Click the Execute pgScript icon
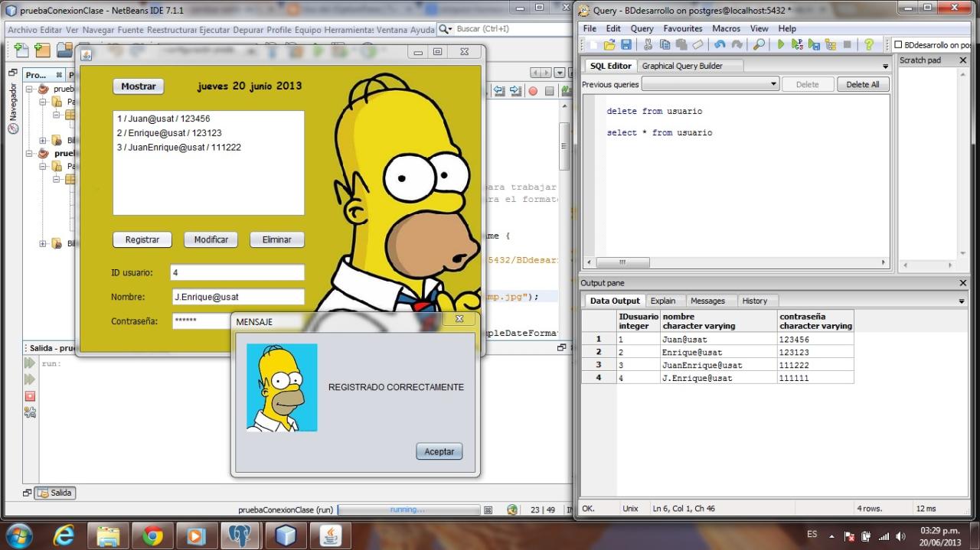 pyautogui.click(x=797, y=45)
